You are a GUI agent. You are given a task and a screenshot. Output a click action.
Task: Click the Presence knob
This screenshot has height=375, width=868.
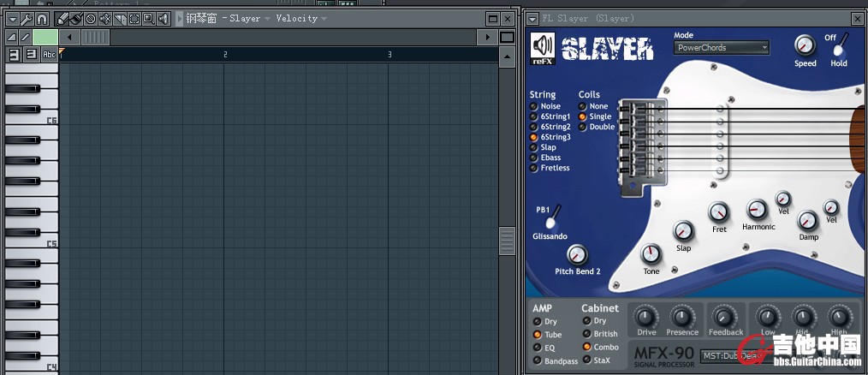point(682,318)
